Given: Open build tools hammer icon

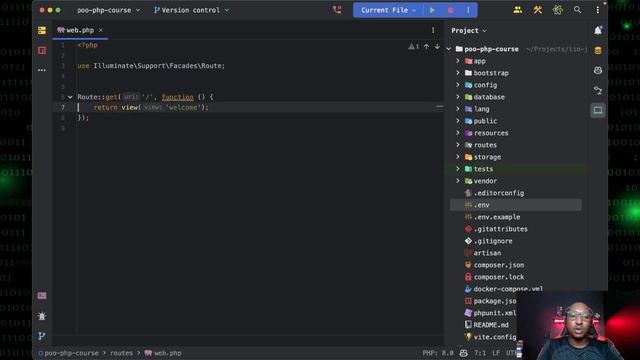Looking at the screenshot, I should tap(538, 10).
